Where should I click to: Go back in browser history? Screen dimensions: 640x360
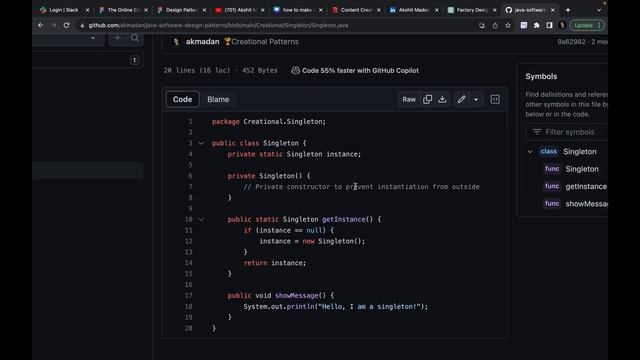click(x=40, y=25)
